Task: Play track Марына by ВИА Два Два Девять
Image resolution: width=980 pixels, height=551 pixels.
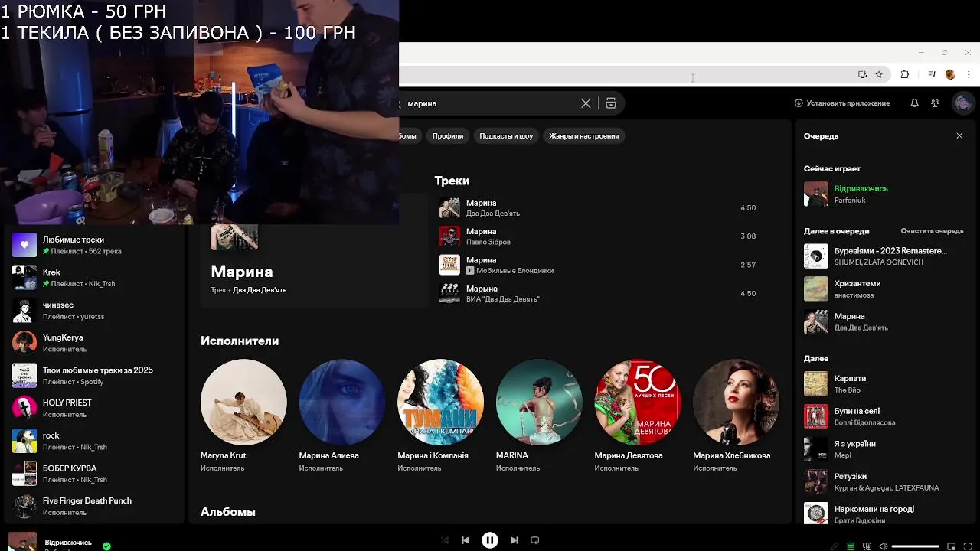Action: click(x=598, y=293)
